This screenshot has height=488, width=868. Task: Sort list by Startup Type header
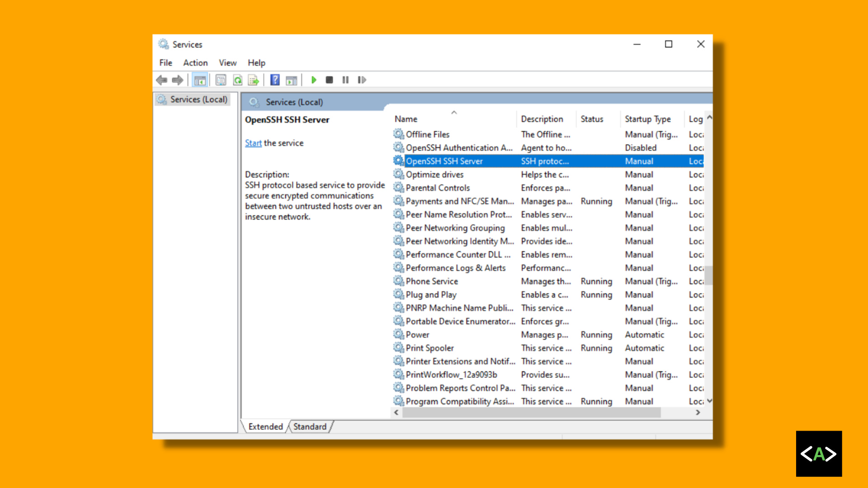647,119
